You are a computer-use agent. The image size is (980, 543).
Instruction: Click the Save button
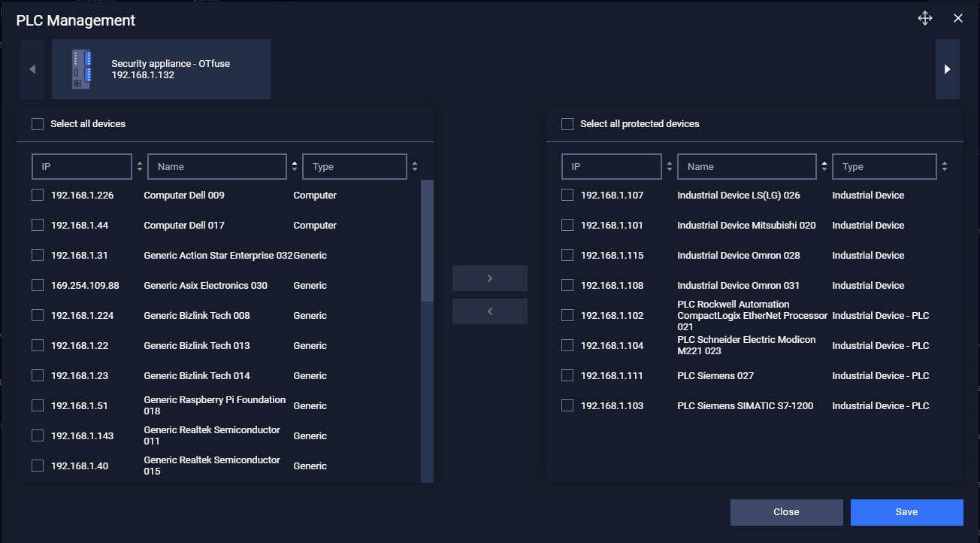(x=906, y=512)
